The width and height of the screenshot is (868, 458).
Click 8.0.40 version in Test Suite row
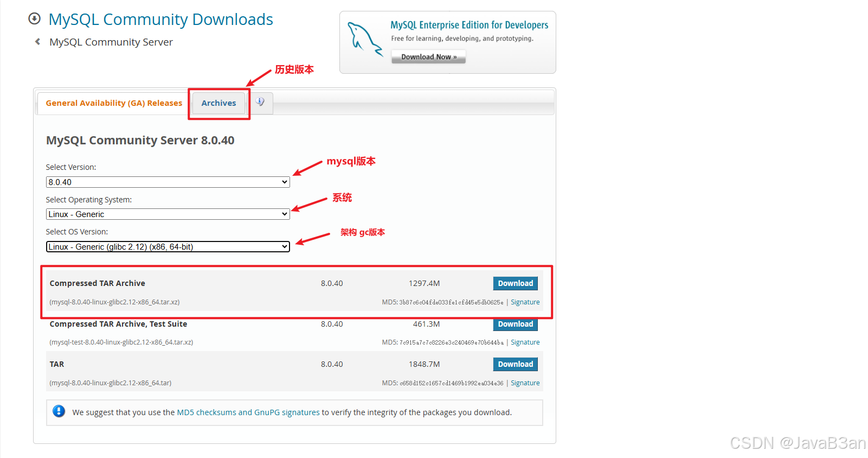coord(332,324)
